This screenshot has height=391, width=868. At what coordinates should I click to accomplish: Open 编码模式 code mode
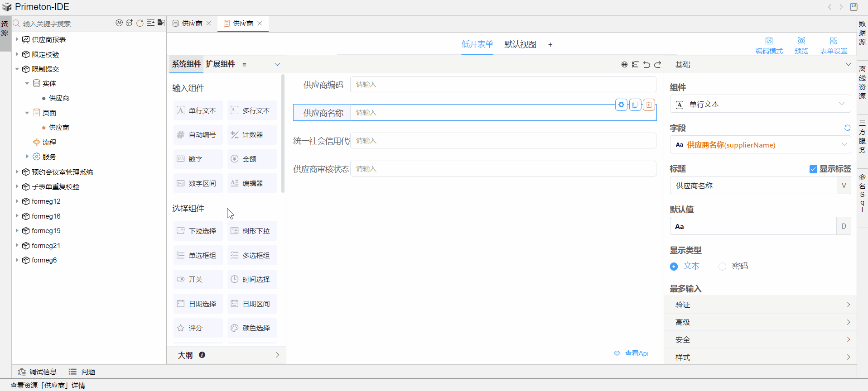click(769, 45)
